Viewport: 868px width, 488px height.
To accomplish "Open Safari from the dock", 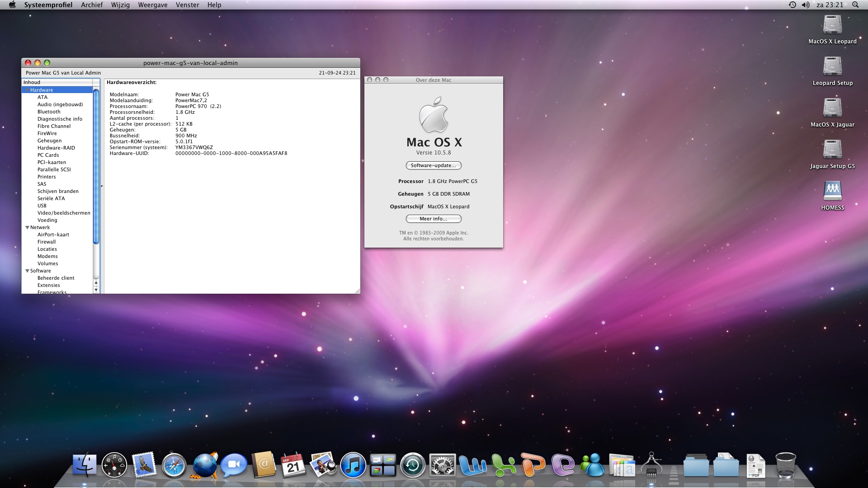I will [x=174, y=465].
